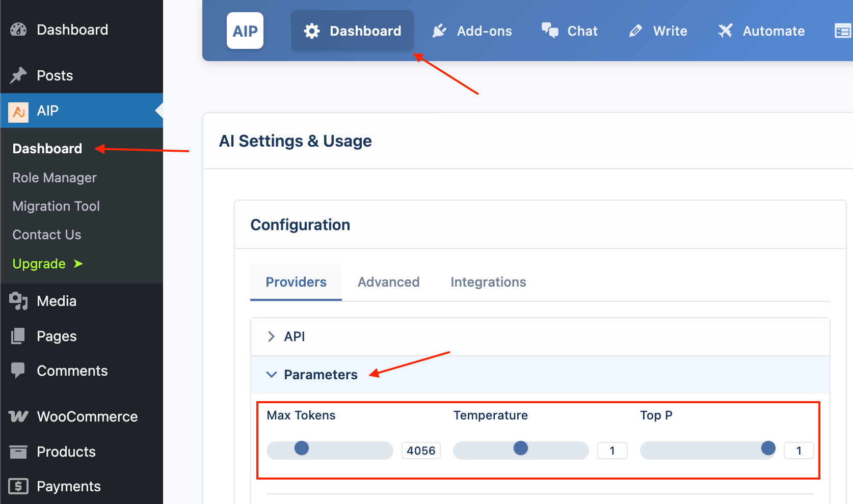The height and width of the screenshot is (504, 853).
Task: Open the Automate tab
Action: 761,31
